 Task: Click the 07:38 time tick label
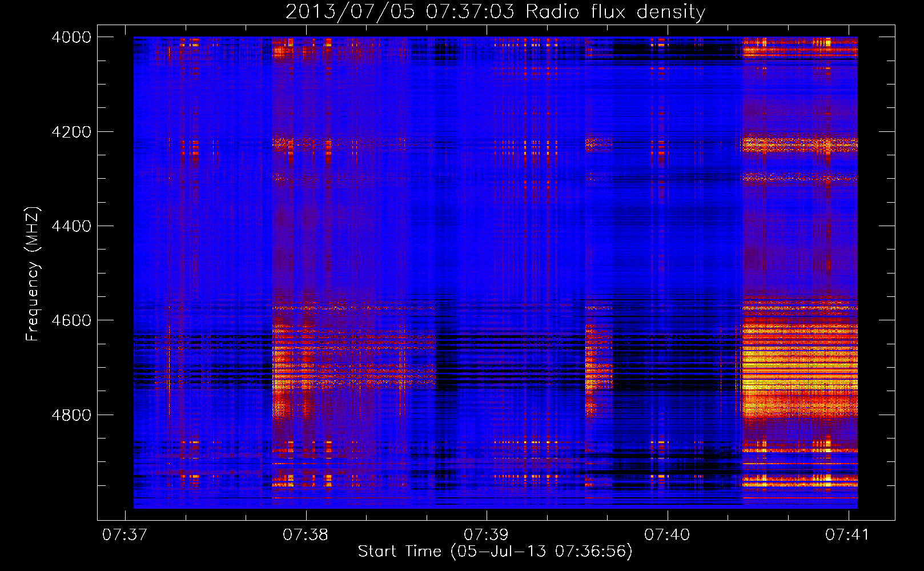[306, 534]
